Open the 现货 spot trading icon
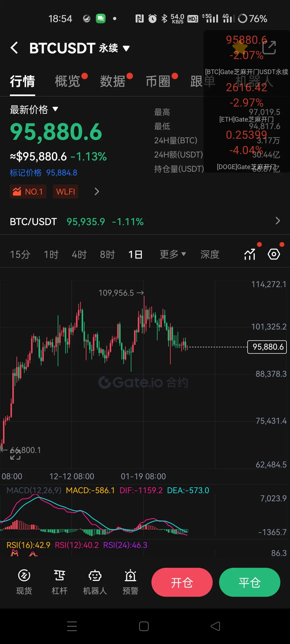 click(24, 581)
